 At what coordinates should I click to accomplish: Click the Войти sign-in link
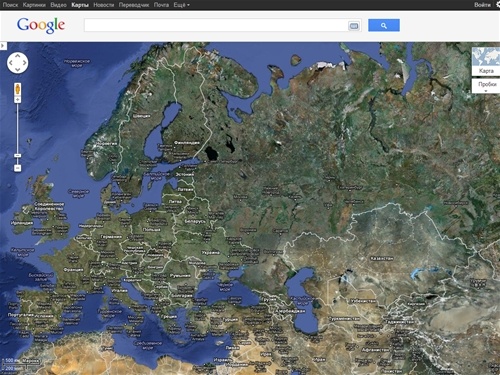482,5
